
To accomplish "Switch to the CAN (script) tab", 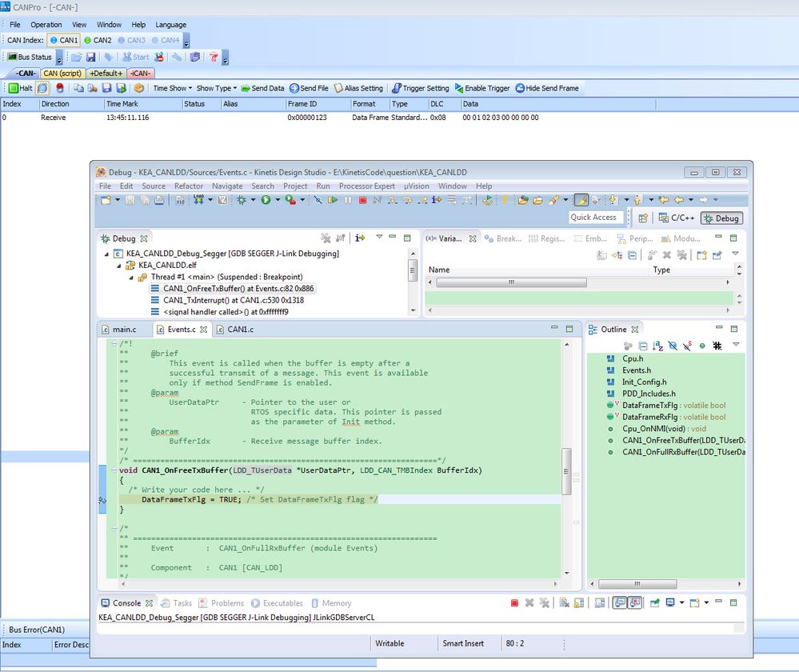I will pos(62,74).
